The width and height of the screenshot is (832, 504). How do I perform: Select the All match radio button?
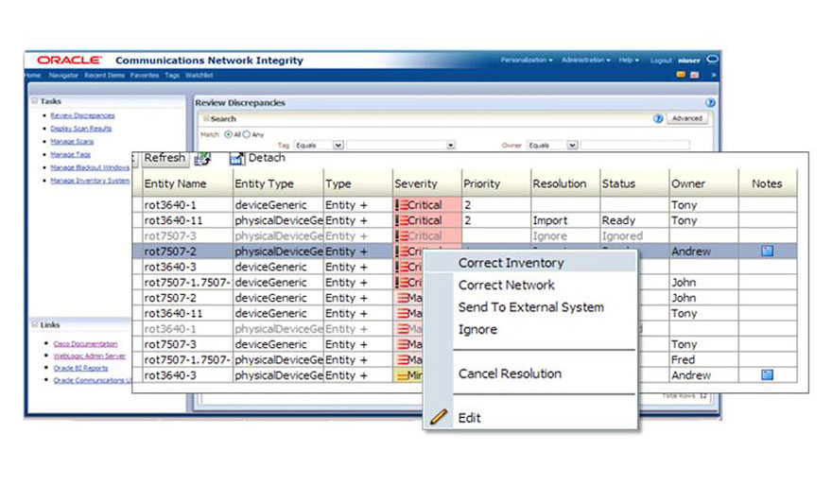tap(228, 134)
